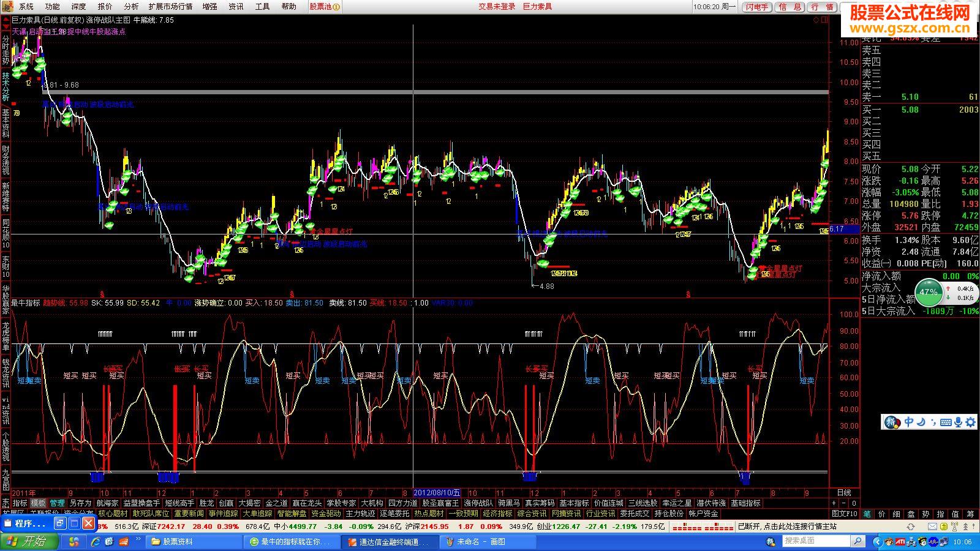
Task: Click the diamond icon at chart corner
Action: point(816,20)
